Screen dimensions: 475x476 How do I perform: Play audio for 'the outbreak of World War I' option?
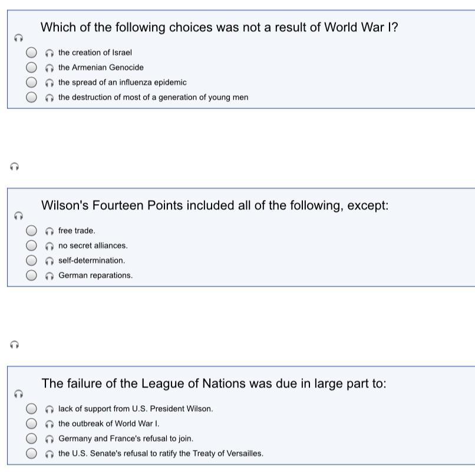[50, 424]
